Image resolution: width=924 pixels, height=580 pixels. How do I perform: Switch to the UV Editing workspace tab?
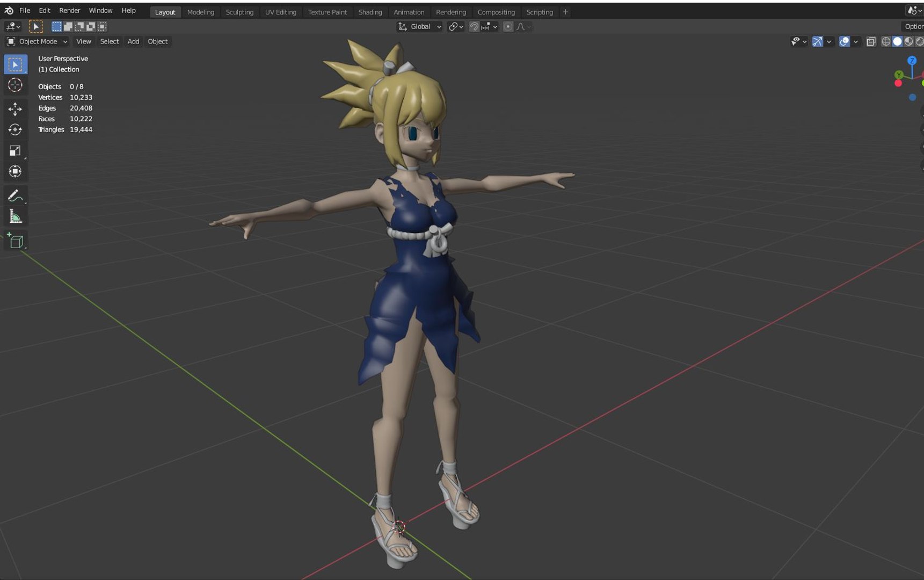(280, 12)
